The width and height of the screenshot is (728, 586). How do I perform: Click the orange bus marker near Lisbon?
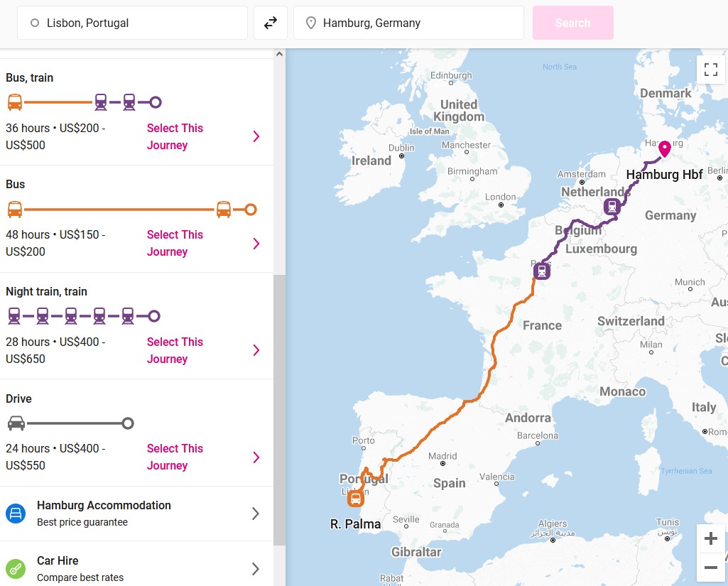tap(356, 499)
